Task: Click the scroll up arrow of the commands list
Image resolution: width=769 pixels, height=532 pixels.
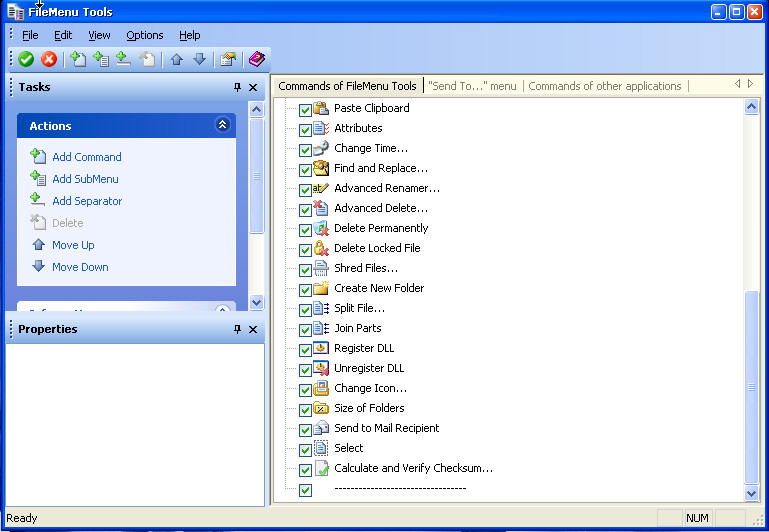Action: pyautogui.click(x=751, y=106)
